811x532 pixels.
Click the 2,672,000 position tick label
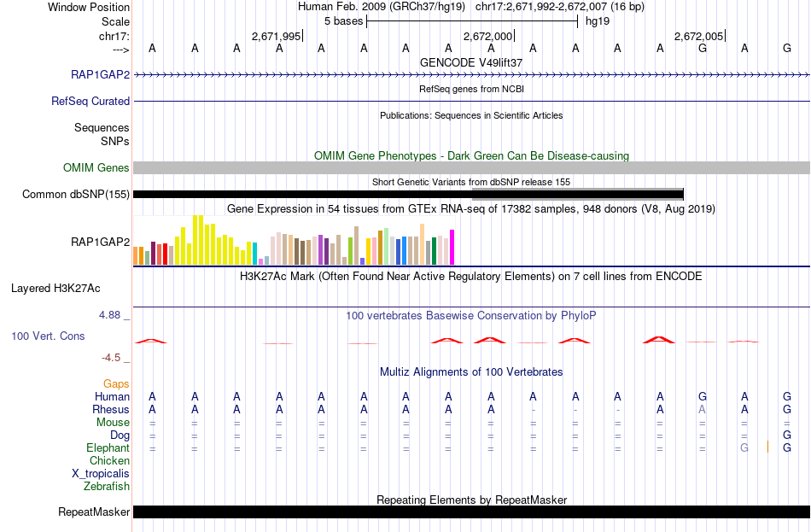tap(487, 36)
